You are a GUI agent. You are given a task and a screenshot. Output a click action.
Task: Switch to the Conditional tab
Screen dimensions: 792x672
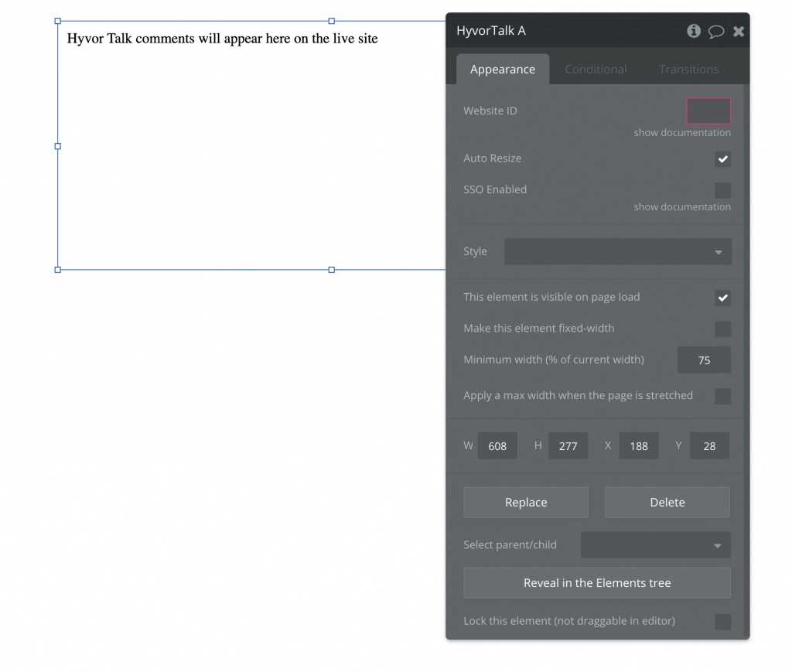pos(596,69)
